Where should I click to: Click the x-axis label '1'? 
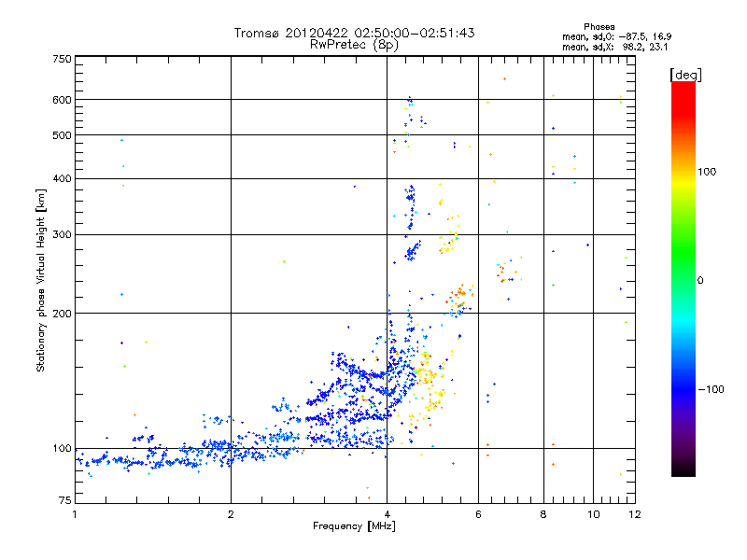[75, 514]
